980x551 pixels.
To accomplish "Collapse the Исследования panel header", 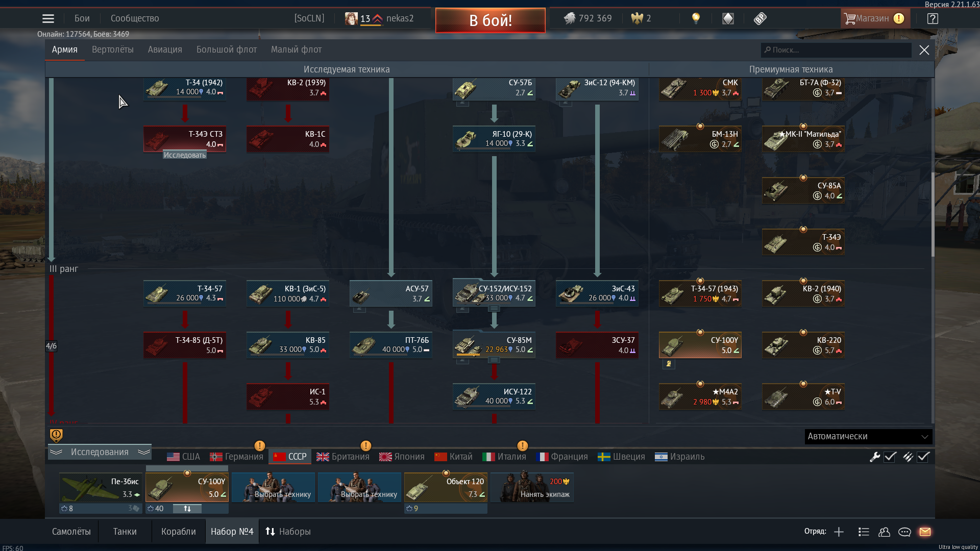I will click(100, 452).
